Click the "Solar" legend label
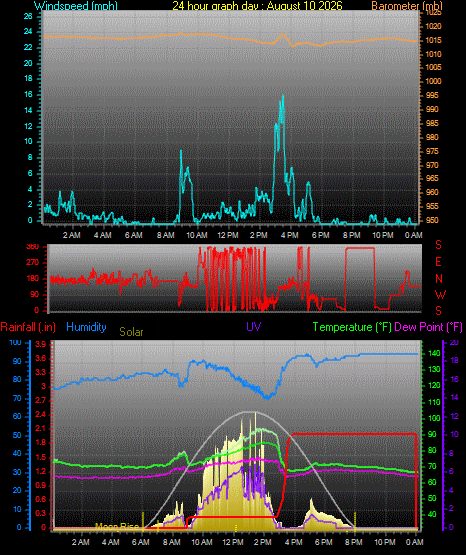The width and height of the screenshot is (466, 555). pyautogui.click(x=131, y=332)
